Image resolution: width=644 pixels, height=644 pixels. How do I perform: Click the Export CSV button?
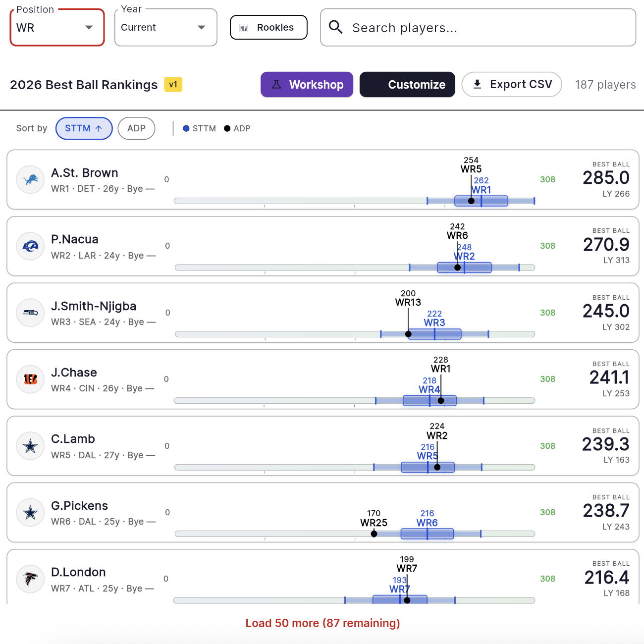click(x=512, y=85)
